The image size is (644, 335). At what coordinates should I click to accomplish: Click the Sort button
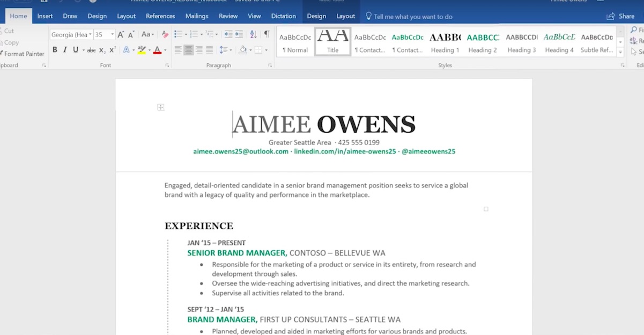[x=253, y=33]
